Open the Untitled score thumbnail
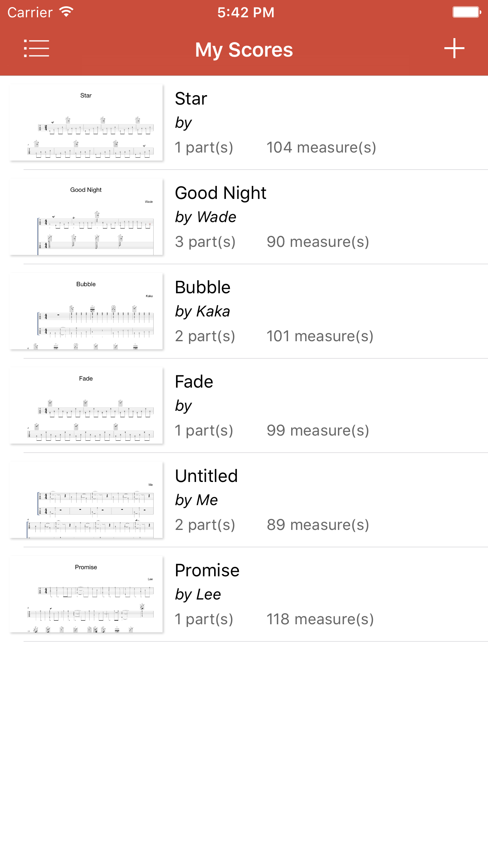Screen dimensions: 488x868 pos(86,500)
